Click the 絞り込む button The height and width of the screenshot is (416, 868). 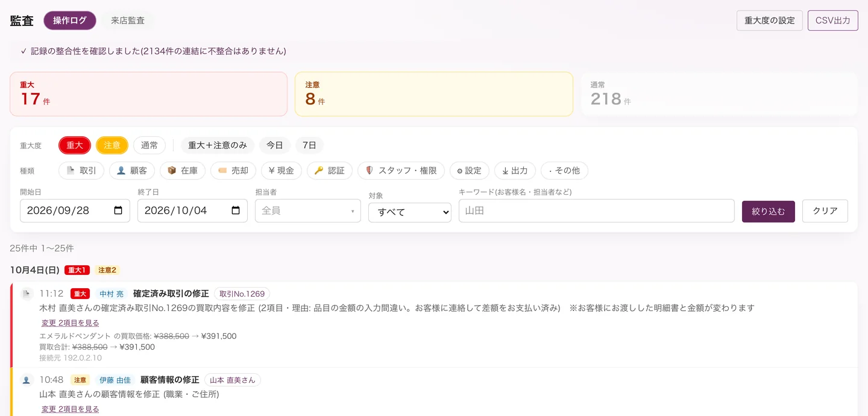tap(769, 211)
